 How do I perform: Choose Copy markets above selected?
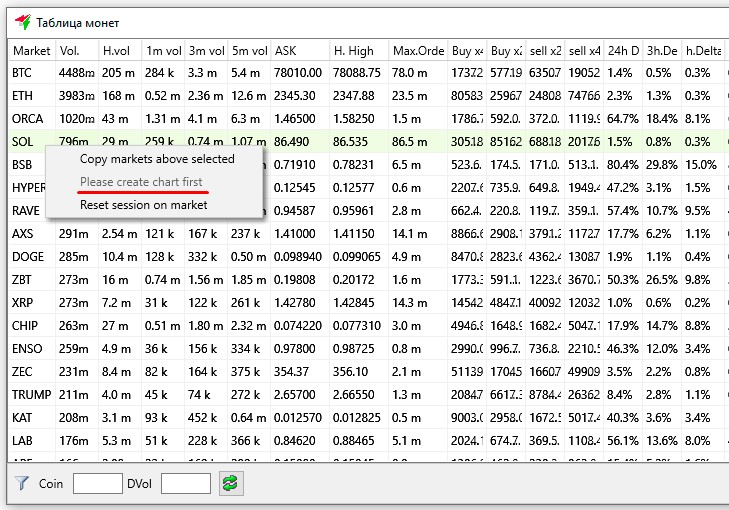[x=157, y=159]
